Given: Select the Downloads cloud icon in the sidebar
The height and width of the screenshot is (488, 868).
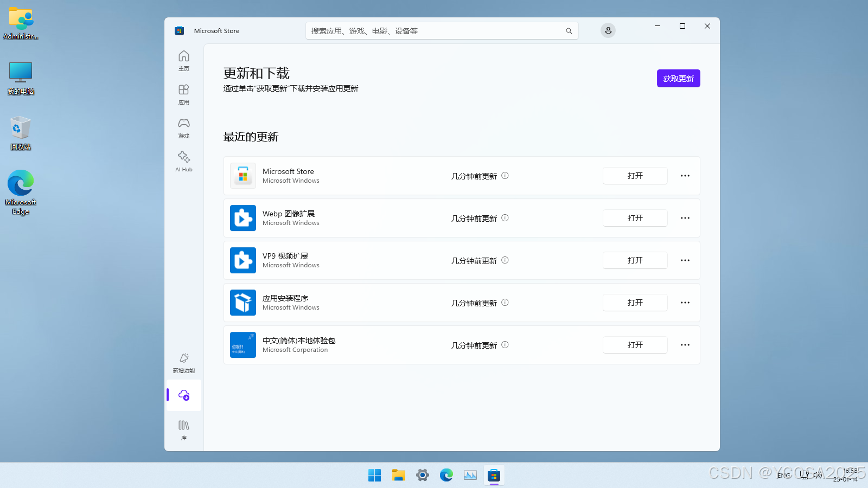Looking at the screenshot, I should coord(184,395).
